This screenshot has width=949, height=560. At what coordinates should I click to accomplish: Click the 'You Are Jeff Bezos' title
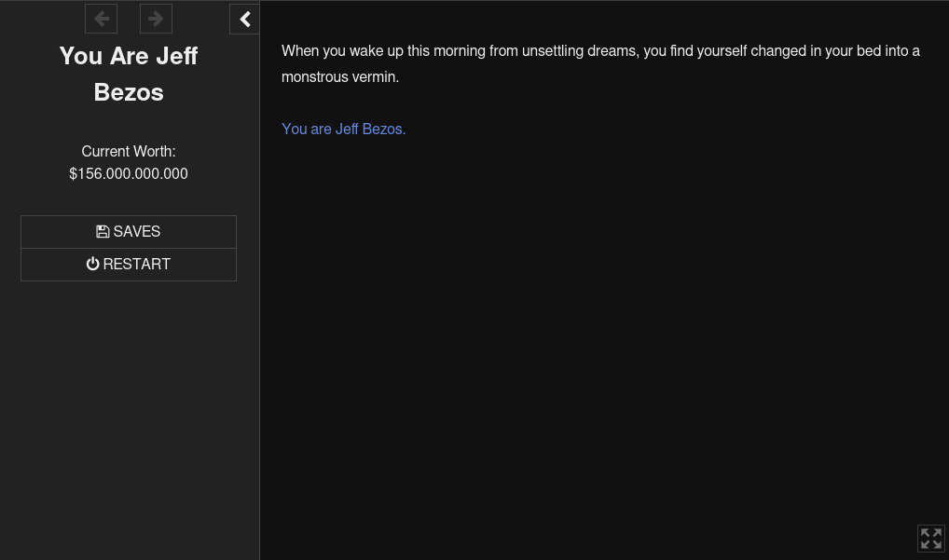pyautogui.click(x=129, y=74)
